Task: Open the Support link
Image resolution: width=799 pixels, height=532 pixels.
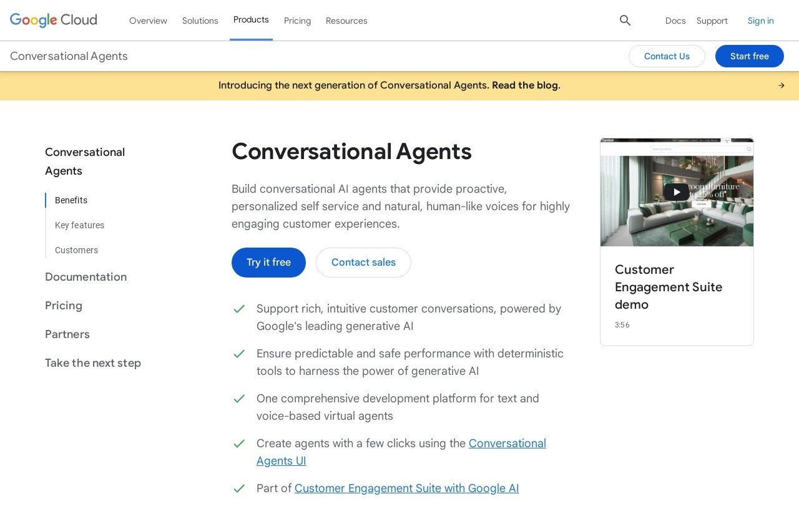Action: [712, 21]
